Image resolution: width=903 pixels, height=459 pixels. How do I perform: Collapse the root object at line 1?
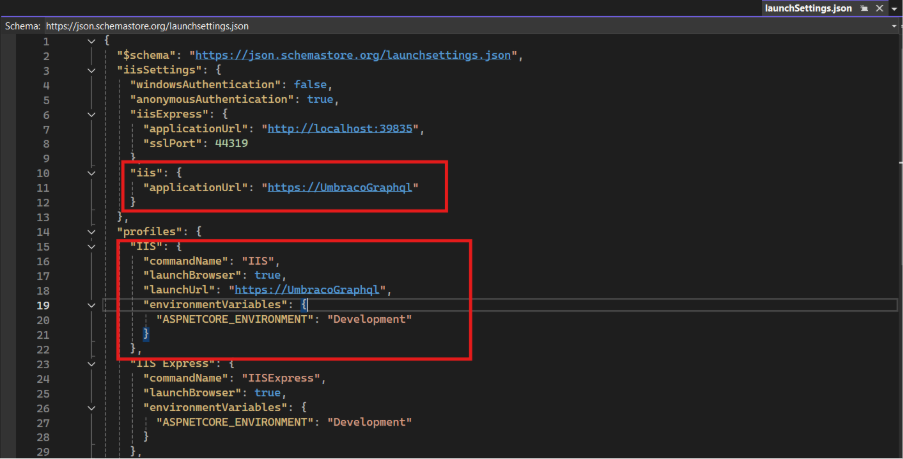click(92, 41)
